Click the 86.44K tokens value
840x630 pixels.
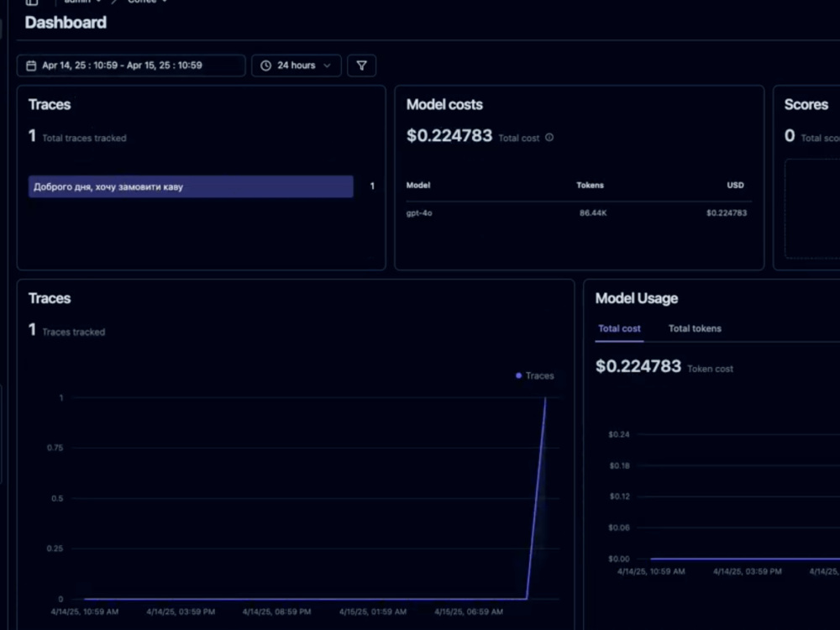coord(592,213)
